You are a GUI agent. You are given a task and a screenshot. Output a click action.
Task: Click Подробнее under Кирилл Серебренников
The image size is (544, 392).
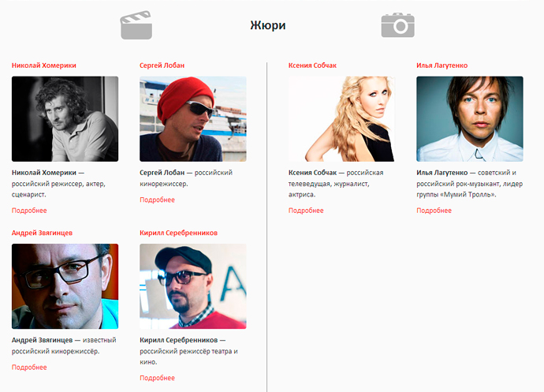[157, 379]
